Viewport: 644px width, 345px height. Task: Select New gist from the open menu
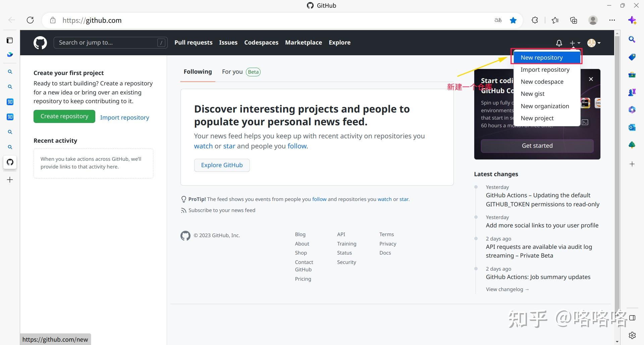tap(532, 94)
